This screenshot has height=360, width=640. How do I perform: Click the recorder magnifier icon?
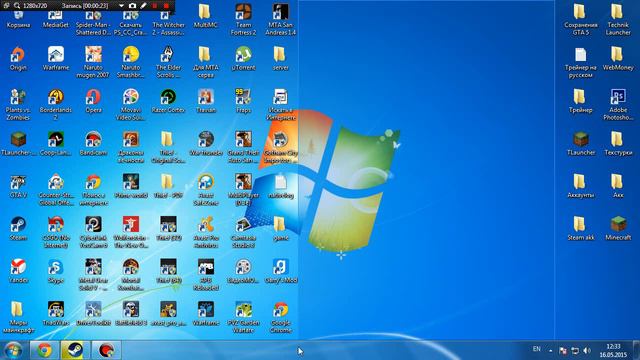pos(17,6)
